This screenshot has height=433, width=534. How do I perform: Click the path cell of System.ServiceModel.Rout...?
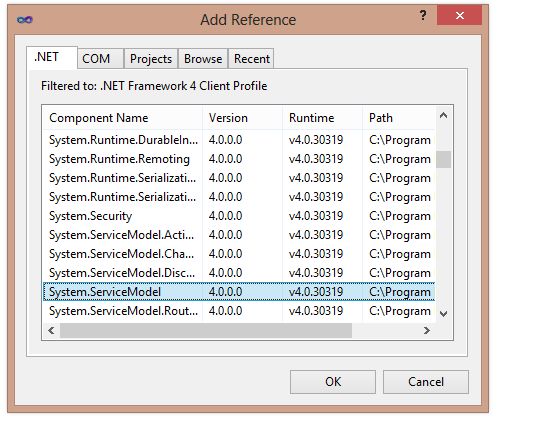click(400, 311)
